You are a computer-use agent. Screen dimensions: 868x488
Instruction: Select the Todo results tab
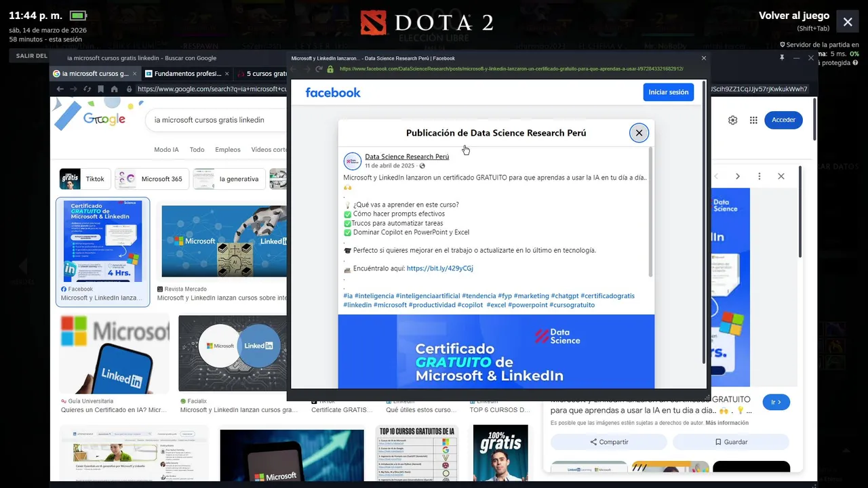pyautogui.click(x=197, y=150)
